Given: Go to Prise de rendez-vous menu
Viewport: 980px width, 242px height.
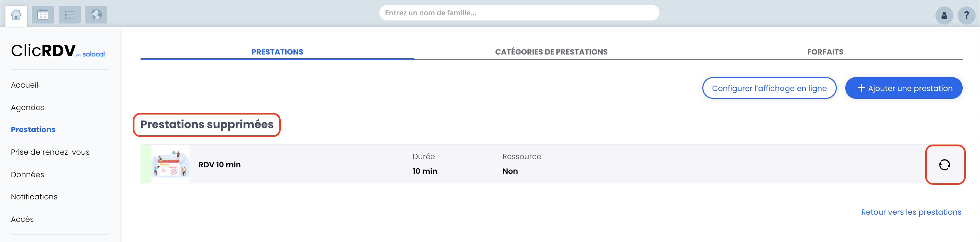Looking at the screenshot, I should click(x=50, y=152).
